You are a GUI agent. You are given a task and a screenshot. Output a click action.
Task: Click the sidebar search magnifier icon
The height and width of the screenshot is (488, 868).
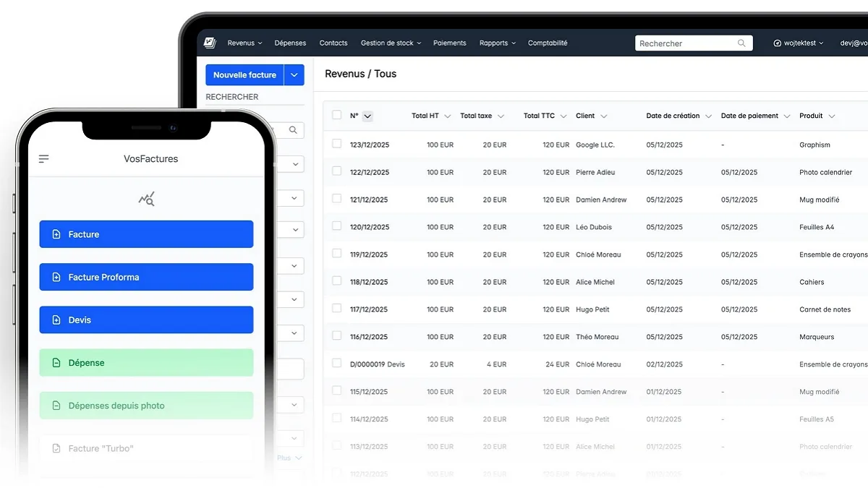point(293,130)
